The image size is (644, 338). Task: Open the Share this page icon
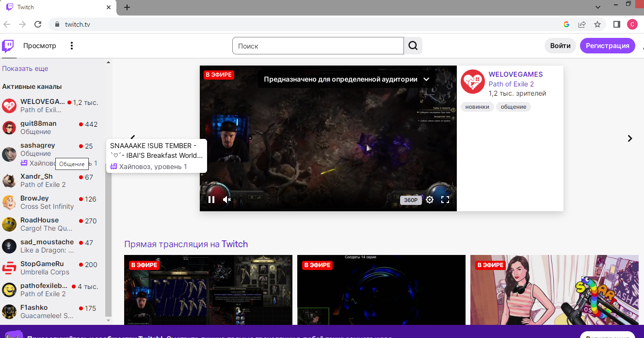(x=582, y=24)
